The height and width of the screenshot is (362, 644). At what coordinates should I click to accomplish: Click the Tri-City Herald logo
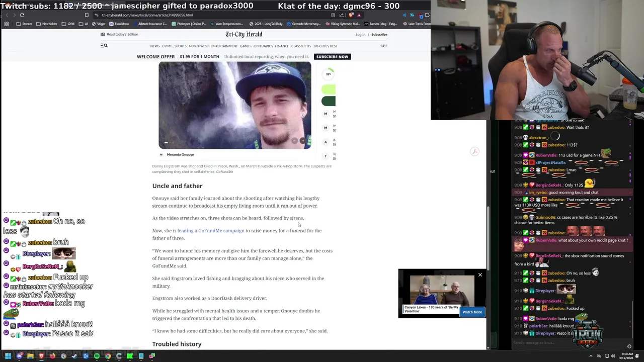coord(244,34)
